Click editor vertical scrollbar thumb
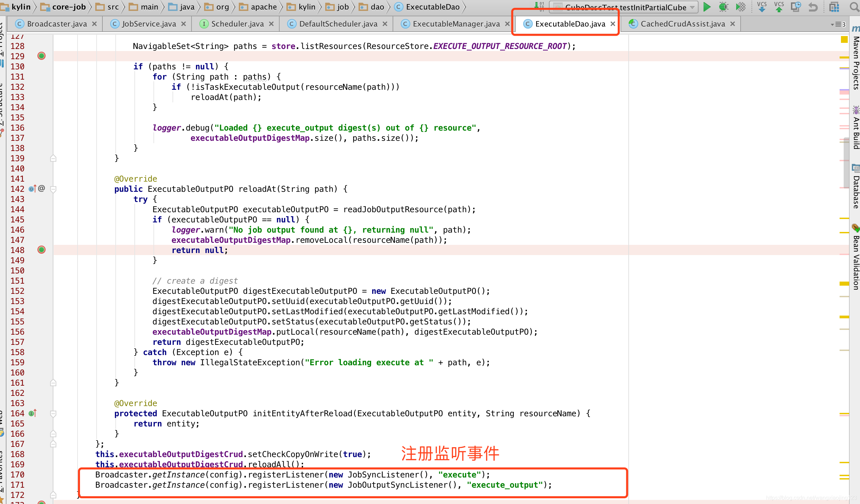Image resolution: width=860 pixels, height=504 pixels. point(846,163)
